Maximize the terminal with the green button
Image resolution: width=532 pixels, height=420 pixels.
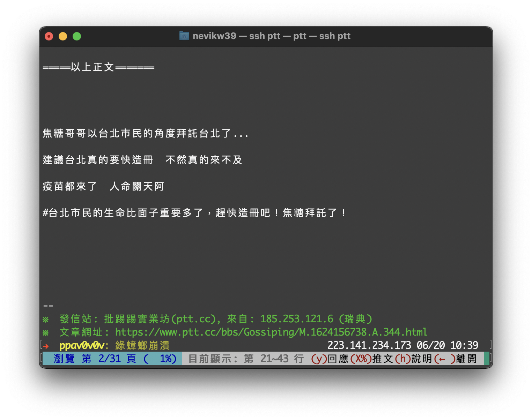(77, 36)
